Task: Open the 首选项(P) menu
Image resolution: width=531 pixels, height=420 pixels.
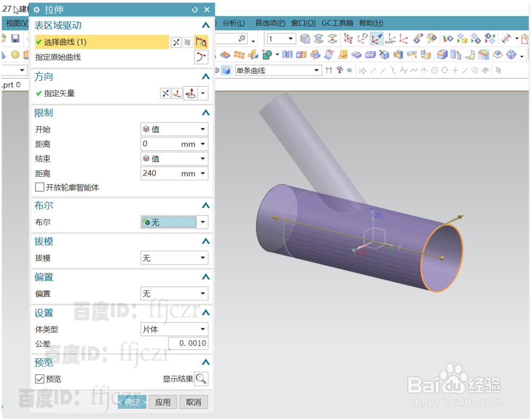Action: click(270, 23)
